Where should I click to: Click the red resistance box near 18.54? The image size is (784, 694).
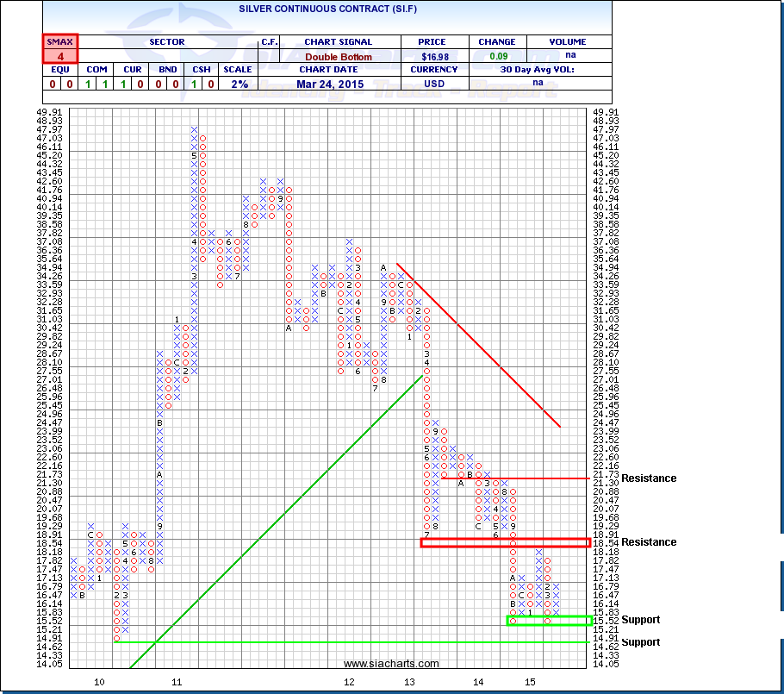pyautogui.click(x=505, y=542)
